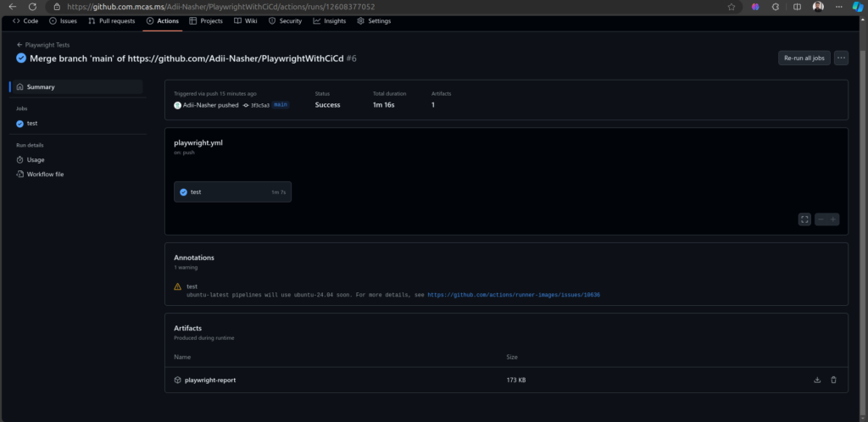Reload the page in browser
This screenshot has height=422, width=868.
[31, 7]
